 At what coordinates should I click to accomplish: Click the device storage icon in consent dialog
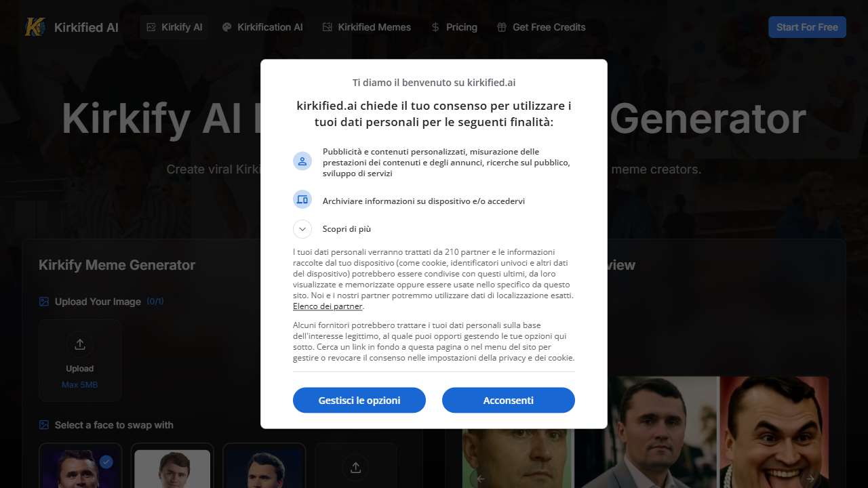[x=302, y=199]
